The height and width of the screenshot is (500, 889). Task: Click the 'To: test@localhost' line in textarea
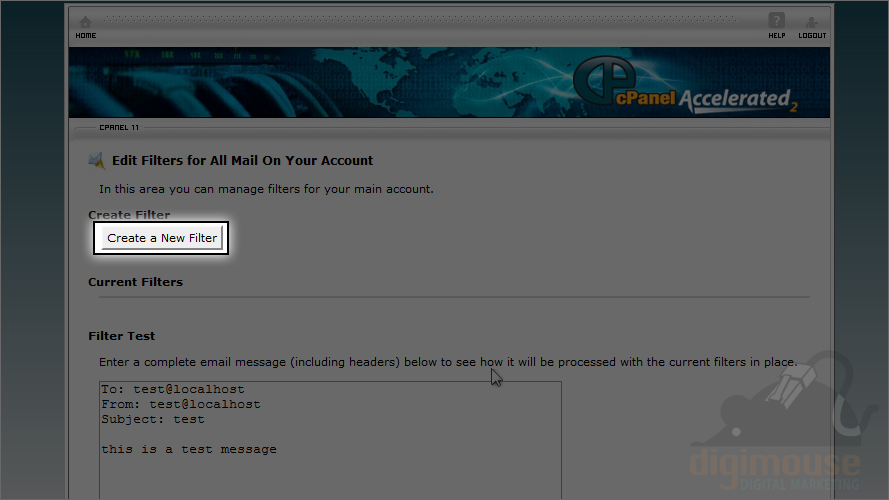tap(173, 389)
